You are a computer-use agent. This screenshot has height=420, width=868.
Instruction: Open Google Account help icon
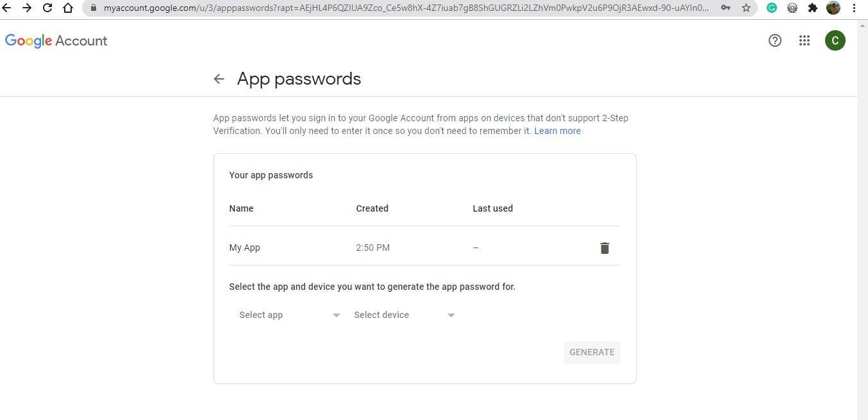(x=775, y=41)
